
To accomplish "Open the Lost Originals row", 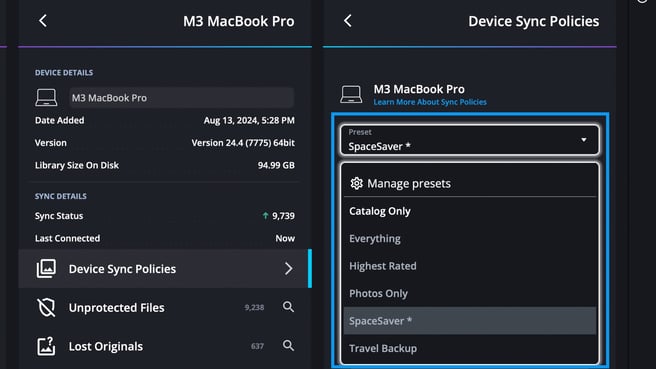I will coord(165,346).
